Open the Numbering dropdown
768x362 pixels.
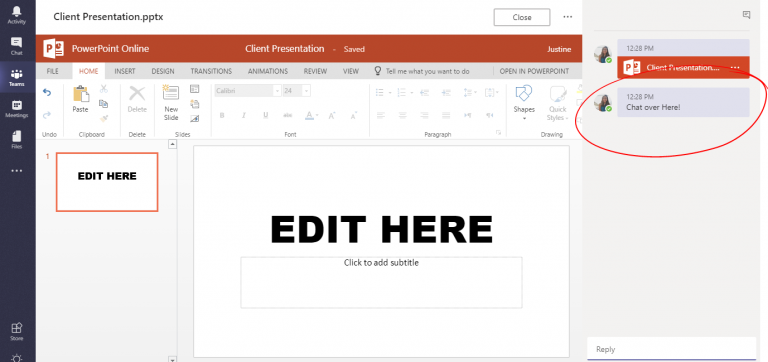(411, 92)
